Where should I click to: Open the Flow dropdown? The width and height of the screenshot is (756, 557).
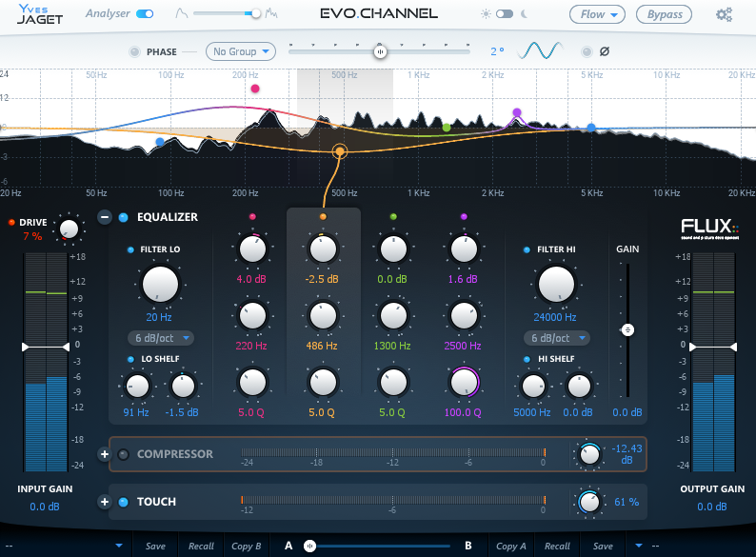click(x=597, y=14)
